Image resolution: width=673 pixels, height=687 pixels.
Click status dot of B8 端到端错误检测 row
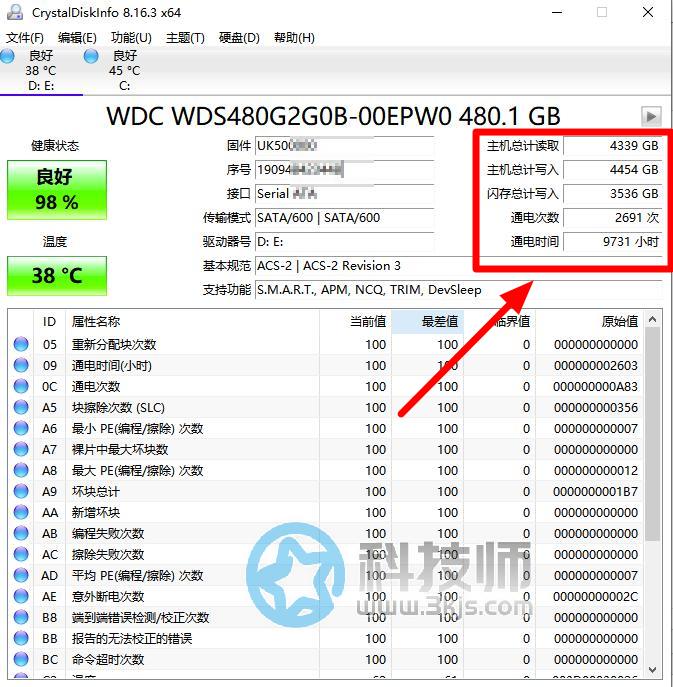coord(21,617)
